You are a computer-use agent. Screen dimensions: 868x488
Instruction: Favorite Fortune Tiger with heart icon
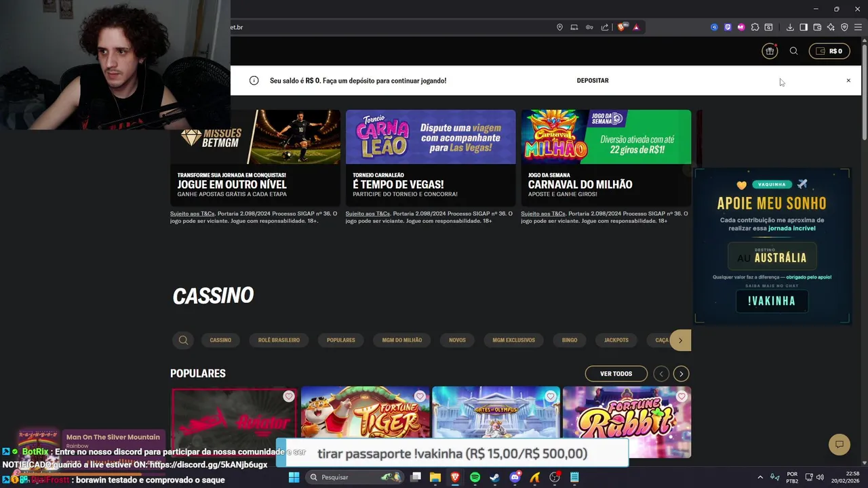tap(420, 396)
